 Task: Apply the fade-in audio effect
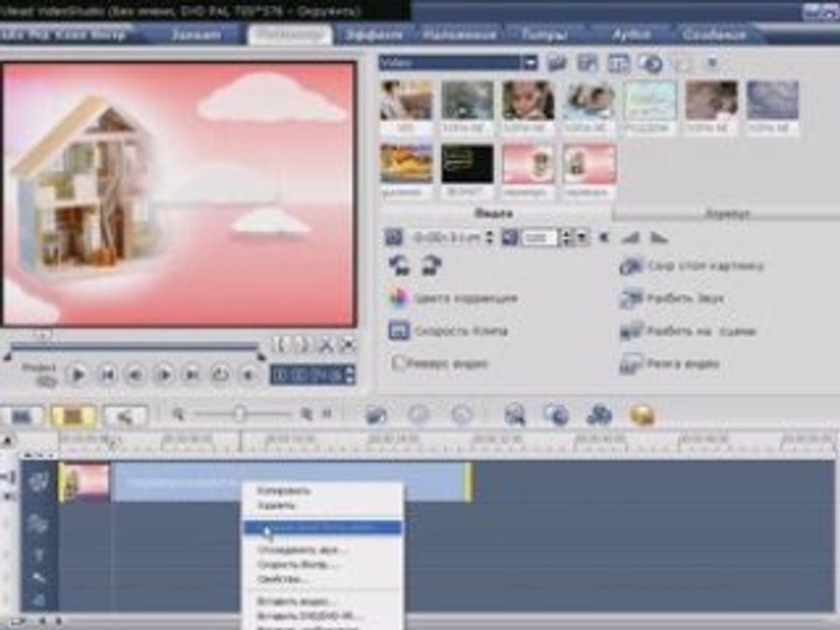coord(631,237)
